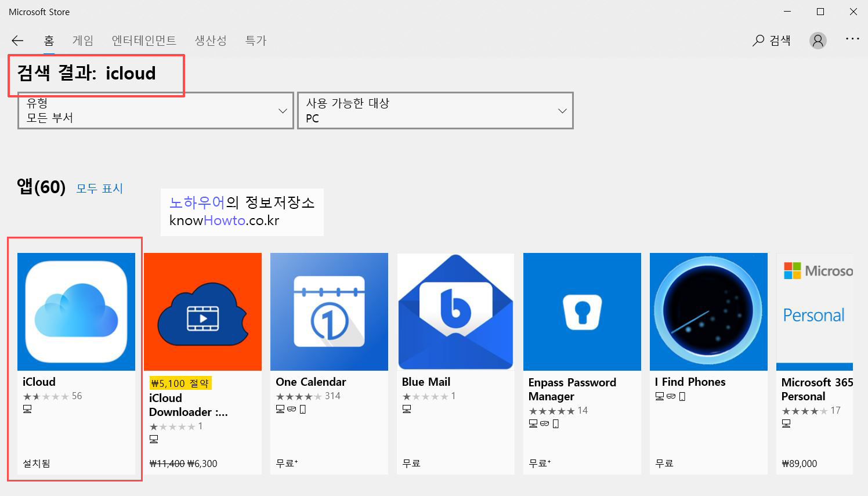The image size is (868, 496).
Task: Click the 설치됨 status on iCloud
Action: 37,464
